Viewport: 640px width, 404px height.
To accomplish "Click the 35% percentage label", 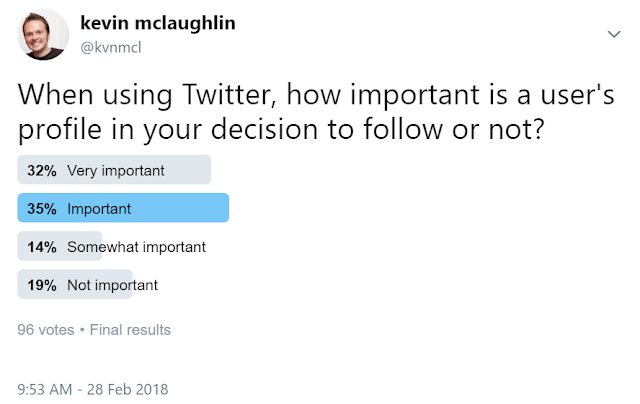I will tap(41, 208).
